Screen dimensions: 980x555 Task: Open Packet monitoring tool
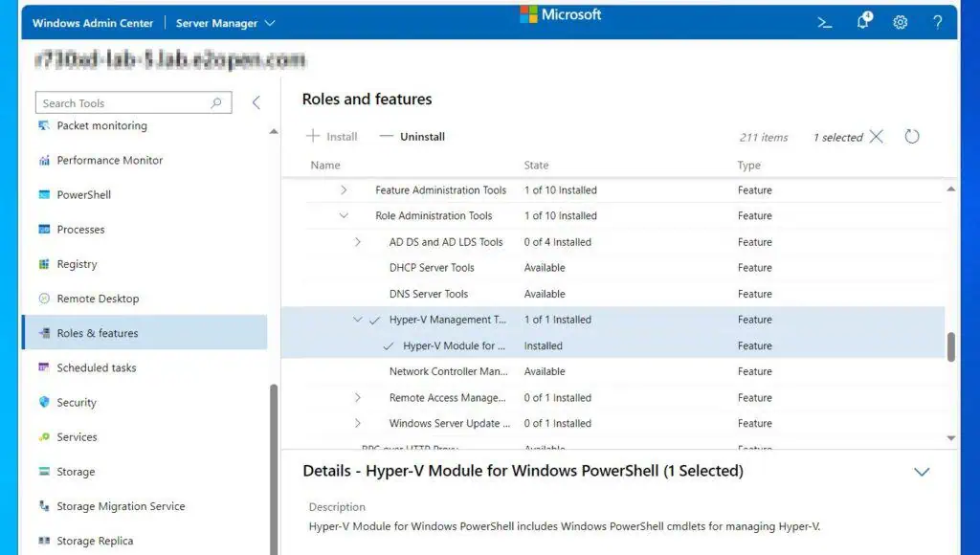(x=101, y=125)
